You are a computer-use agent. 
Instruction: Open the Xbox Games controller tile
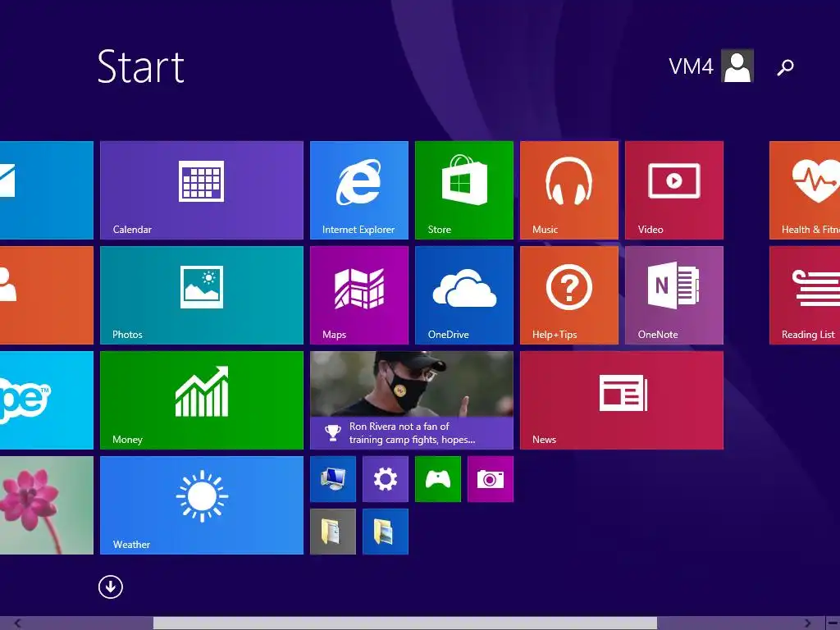(x=438, y=479)
